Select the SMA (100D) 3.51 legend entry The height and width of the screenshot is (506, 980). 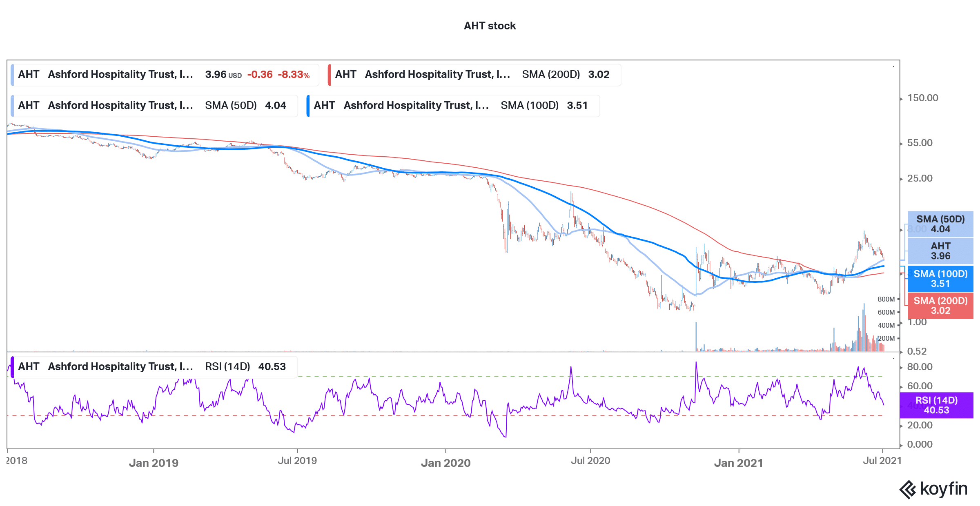coord(453,106)
